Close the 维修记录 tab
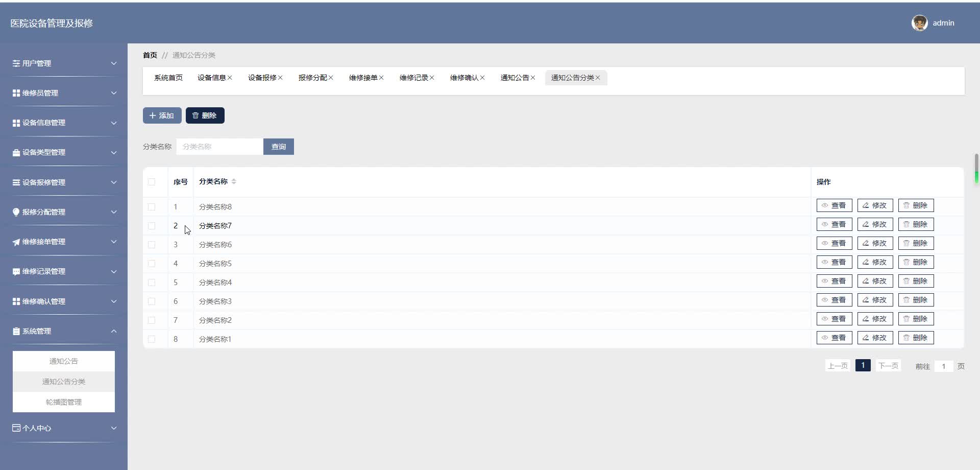Screen dimensions: 980x470 432,78
